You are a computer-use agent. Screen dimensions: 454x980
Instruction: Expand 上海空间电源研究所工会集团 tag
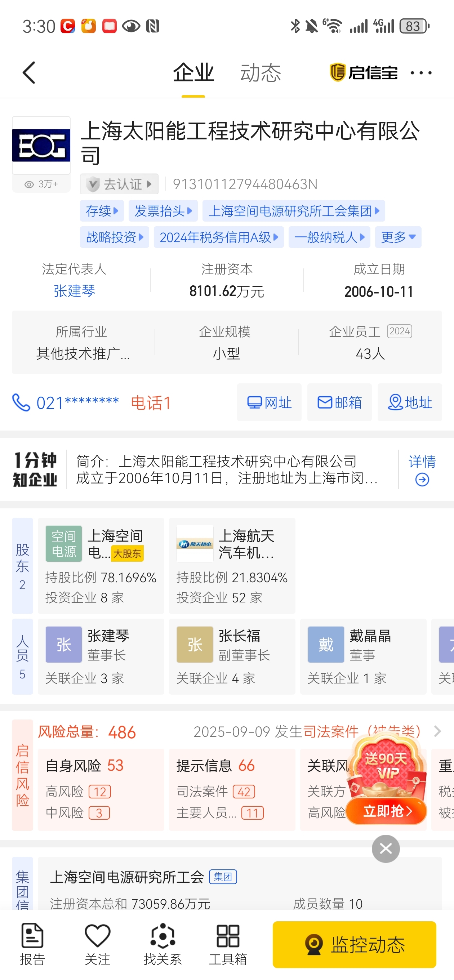[294, 211]
